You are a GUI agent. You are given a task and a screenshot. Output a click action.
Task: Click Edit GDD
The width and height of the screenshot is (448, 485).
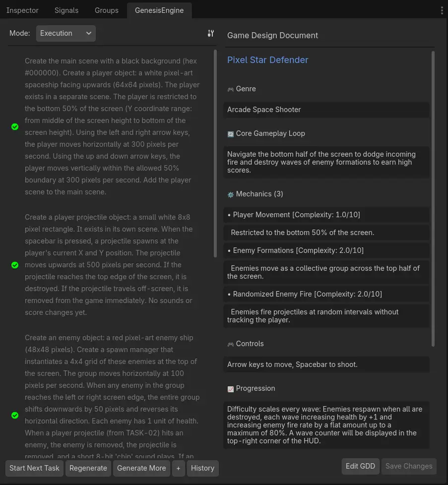(x=360, y=466)
